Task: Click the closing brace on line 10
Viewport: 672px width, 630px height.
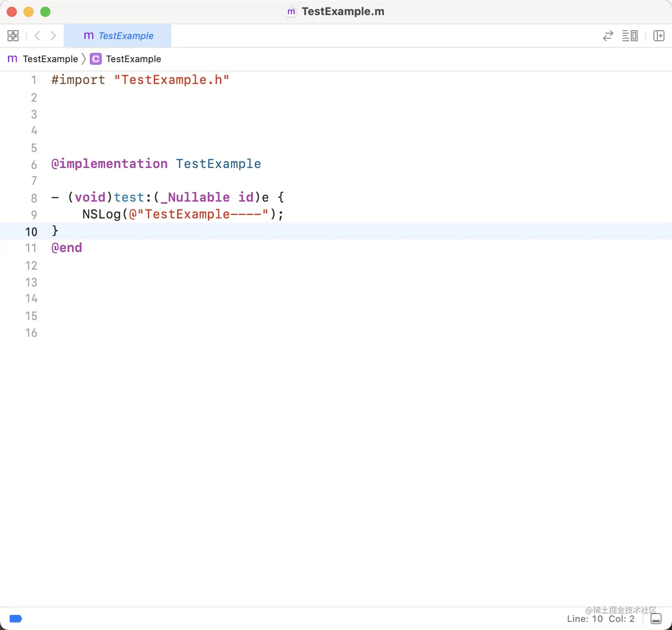Action: pyautogui.click(x=55, y=231)
